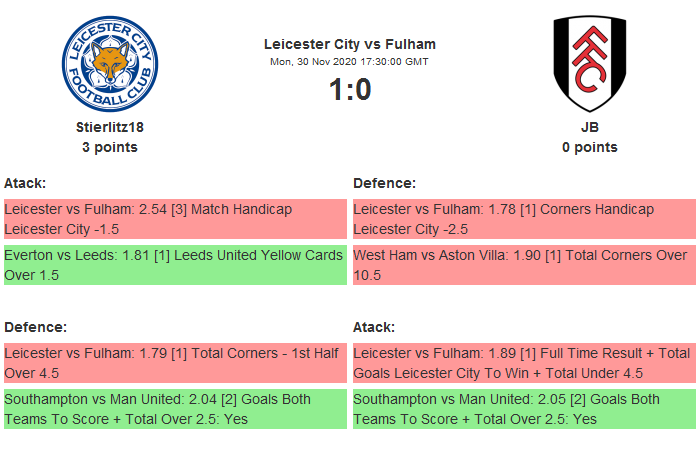Select the Leeds United Yellow Cards Over 1.5 bet

tap(175, 265)
